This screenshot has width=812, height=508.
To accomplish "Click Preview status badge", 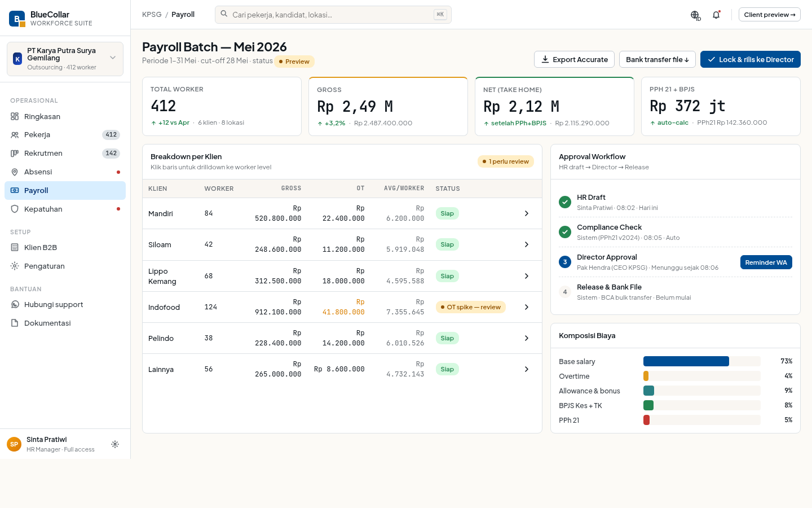I will click(x=294, y=62).
